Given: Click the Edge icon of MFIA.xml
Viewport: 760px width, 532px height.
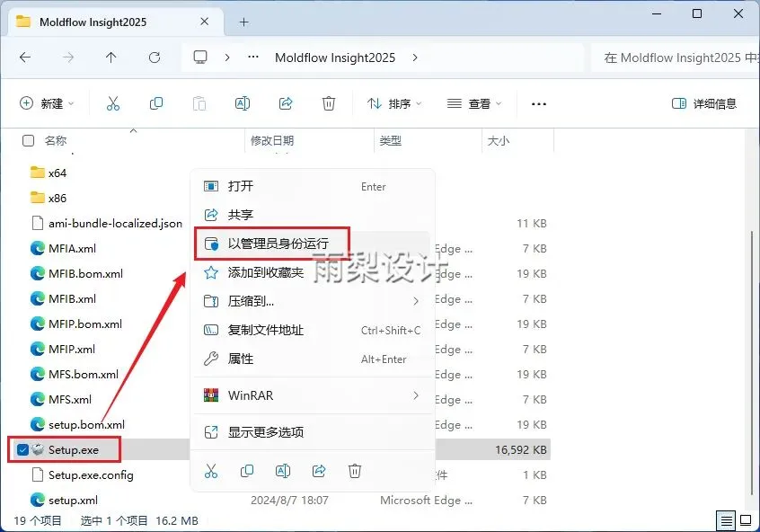Looking at the screenshot, I should [x=38, y=248].
